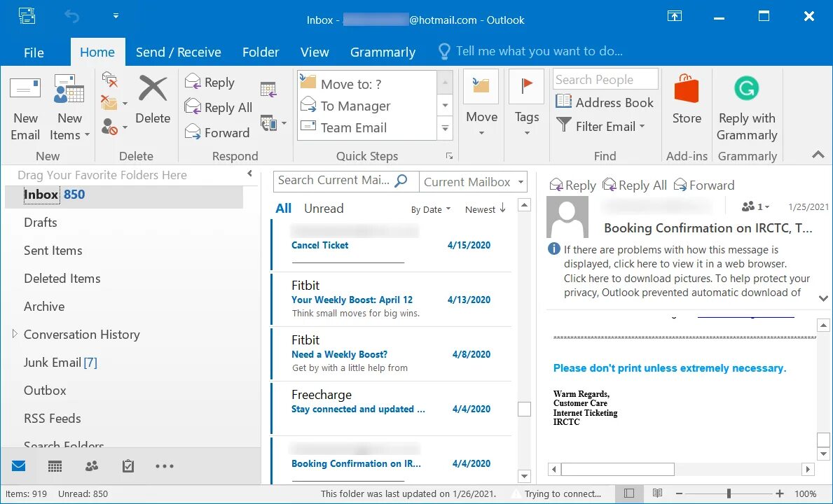The width and height of the screenshot is (833, 504).
Task: Enable Reading view in the status bar
Action: 657,493
